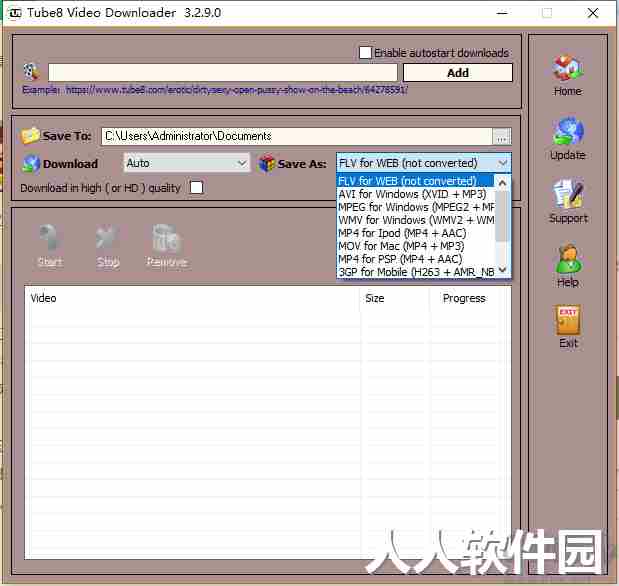Select MP4 for PSP (MP4 + AAC)

[415, 259]
